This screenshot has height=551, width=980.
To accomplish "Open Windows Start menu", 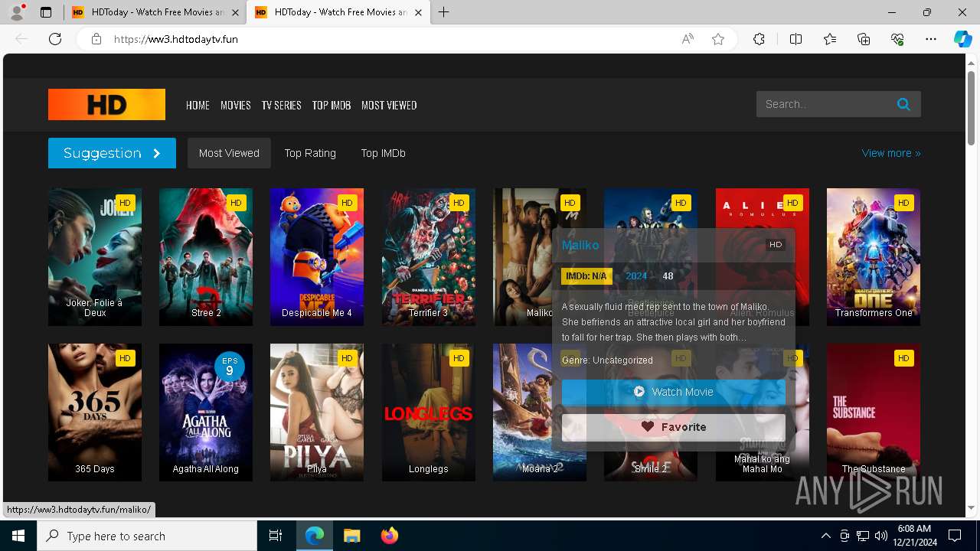I will [x=18, y=536].
